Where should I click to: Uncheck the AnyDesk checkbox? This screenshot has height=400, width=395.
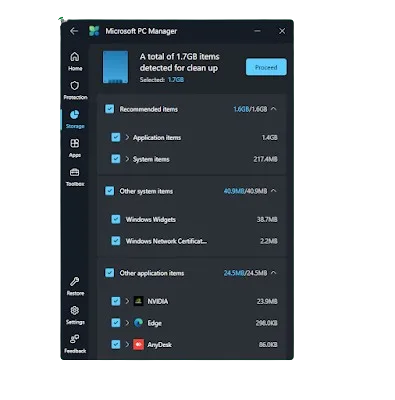coord(115,344)
